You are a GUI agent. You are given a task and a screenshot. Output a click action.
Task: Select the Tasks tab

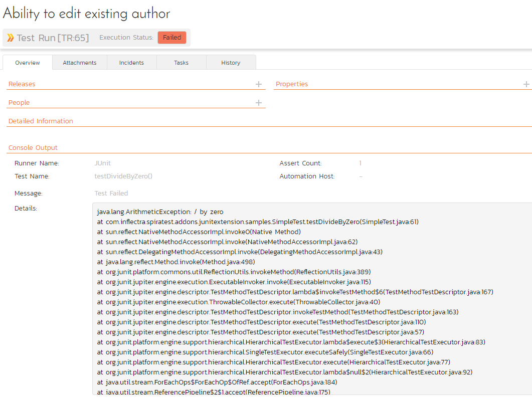[181, 63]
